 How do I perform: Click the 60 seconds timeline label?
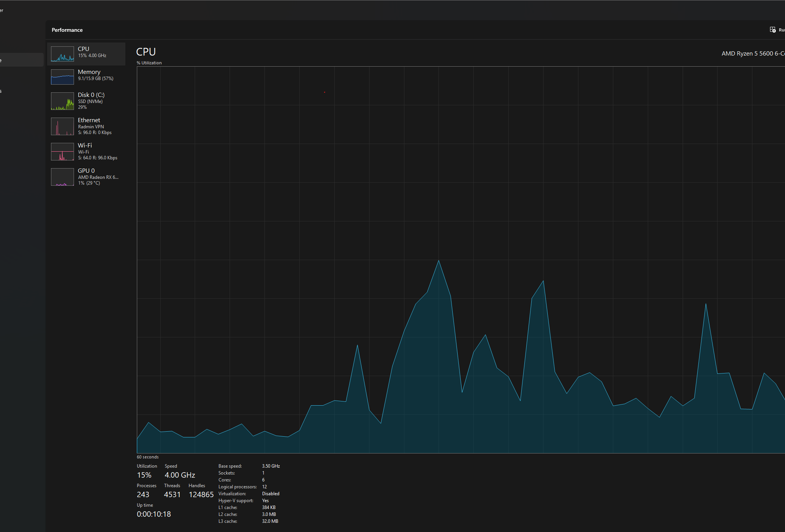click(x=148, y=457)
